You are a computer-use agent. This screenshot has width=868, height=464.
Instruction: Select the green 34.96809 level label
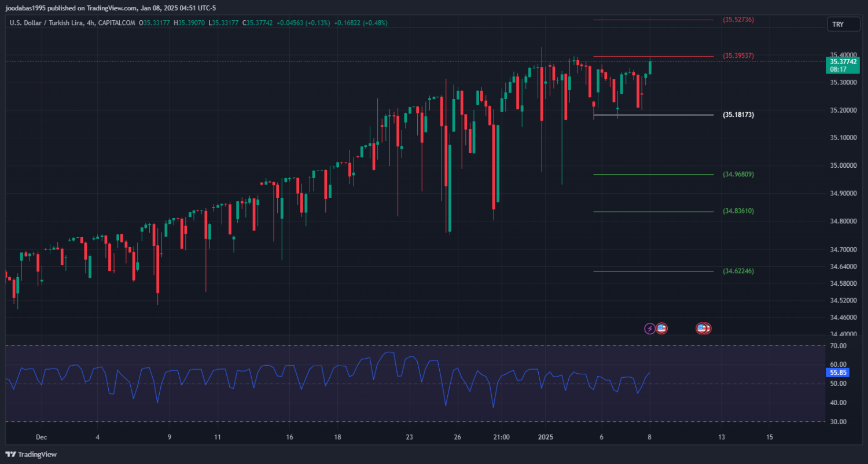click(x=738, y=174)
